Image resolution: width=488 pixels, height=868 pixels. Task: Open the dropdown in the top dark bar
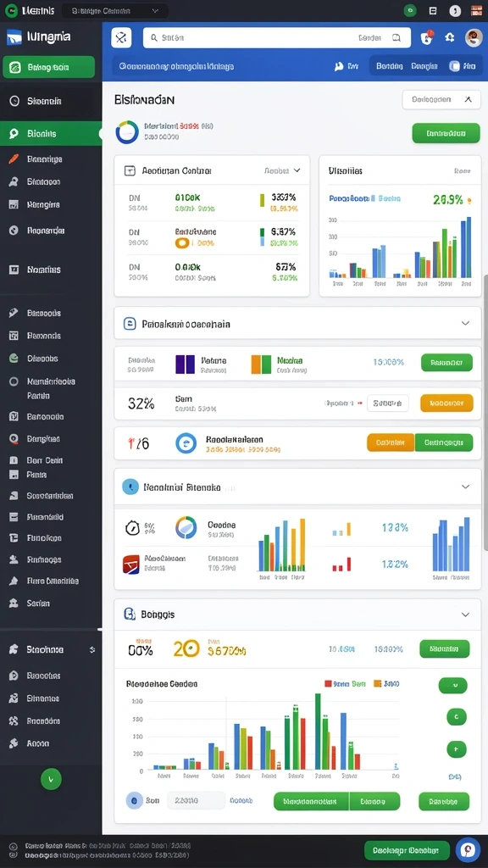pyautogui.click(x=114, y=10)
